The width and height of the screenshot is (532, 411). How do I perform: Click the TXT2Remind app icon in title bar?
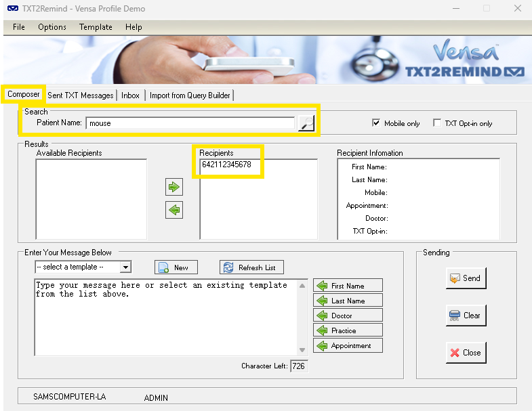pyautogui.click(x=13, y=9)
